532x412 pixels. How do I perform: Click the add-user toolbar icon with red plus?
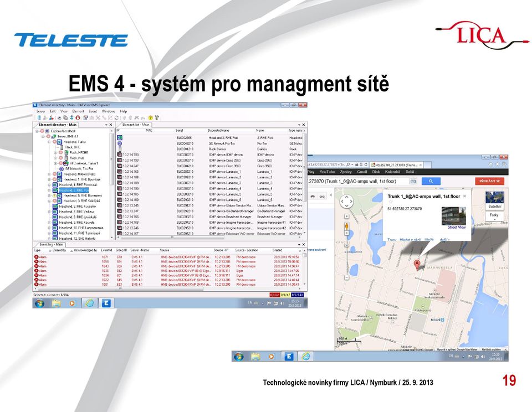[x=51, y=117]
